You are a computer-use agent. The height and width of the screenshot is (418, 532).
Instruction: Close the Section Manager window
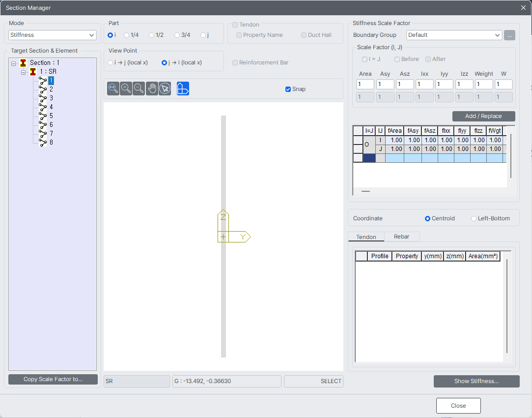click(523, 7)
